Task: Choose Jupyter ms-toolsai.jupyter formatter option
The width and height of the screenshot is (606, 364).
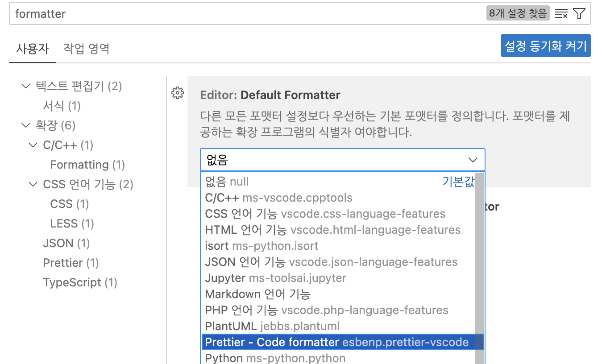Action: pyautogui.click(x=339, y=278)
